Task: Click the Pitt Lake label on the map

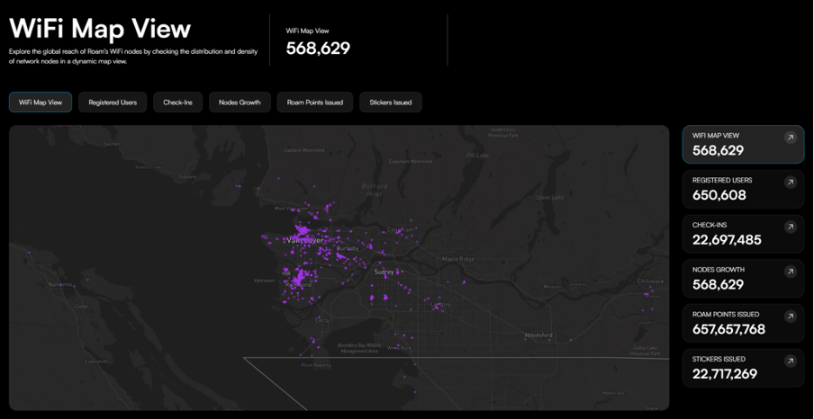Action: click(477, 155)
